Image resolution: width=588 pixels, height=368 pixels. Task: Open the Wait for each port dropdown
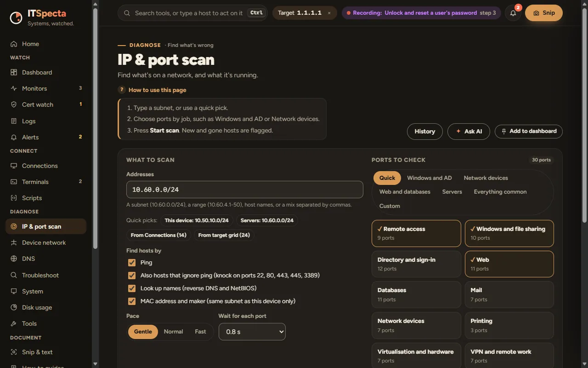click(252, 332)
